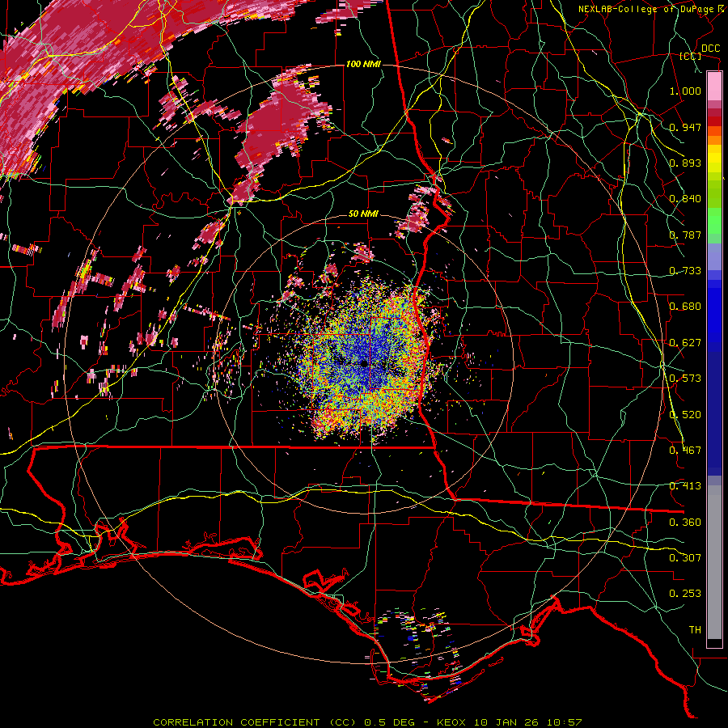
Task: Click the 0.787 scale label
Action: 685,235
